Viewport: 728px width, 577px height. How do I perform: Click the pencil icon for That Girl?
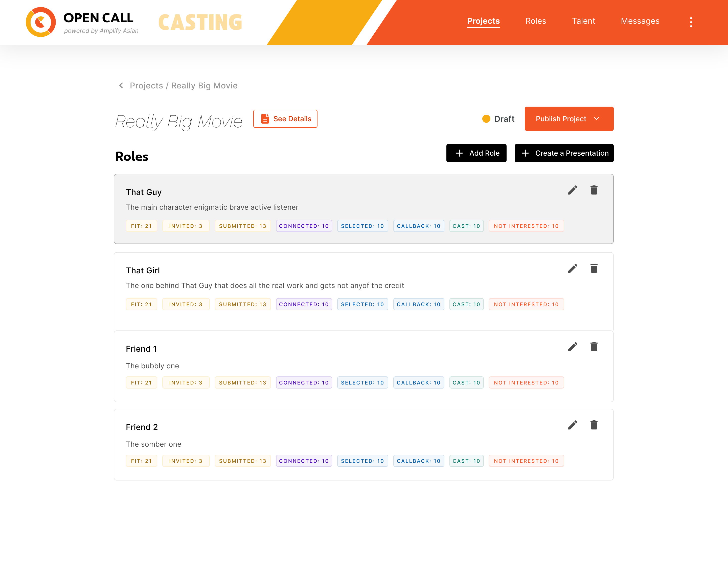(x=572, y=269)
